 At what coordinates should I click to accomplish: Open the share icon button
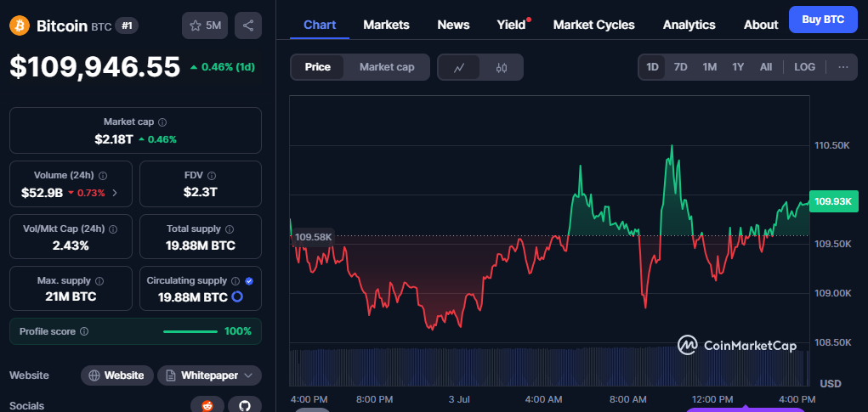[248, 25]
